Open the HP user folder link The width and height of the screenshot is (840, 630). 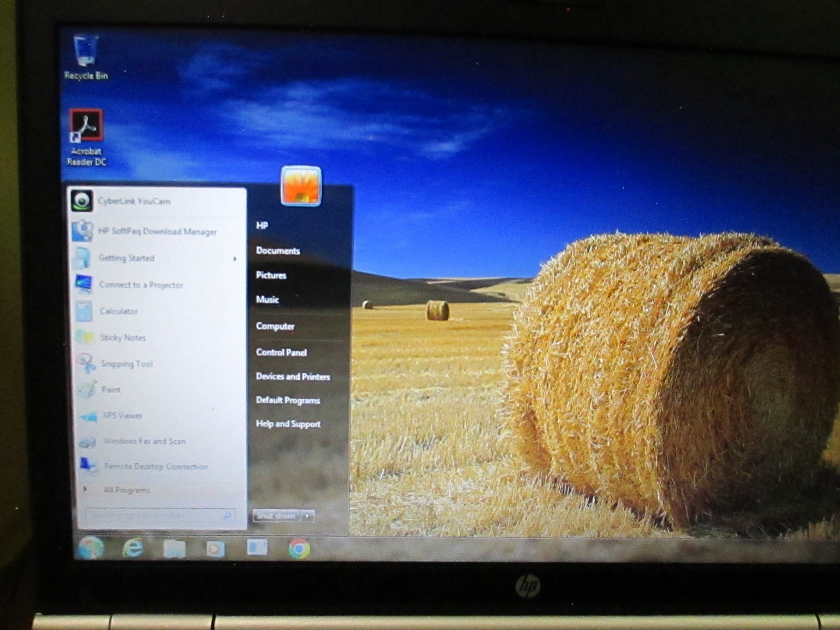click(262, 225)
